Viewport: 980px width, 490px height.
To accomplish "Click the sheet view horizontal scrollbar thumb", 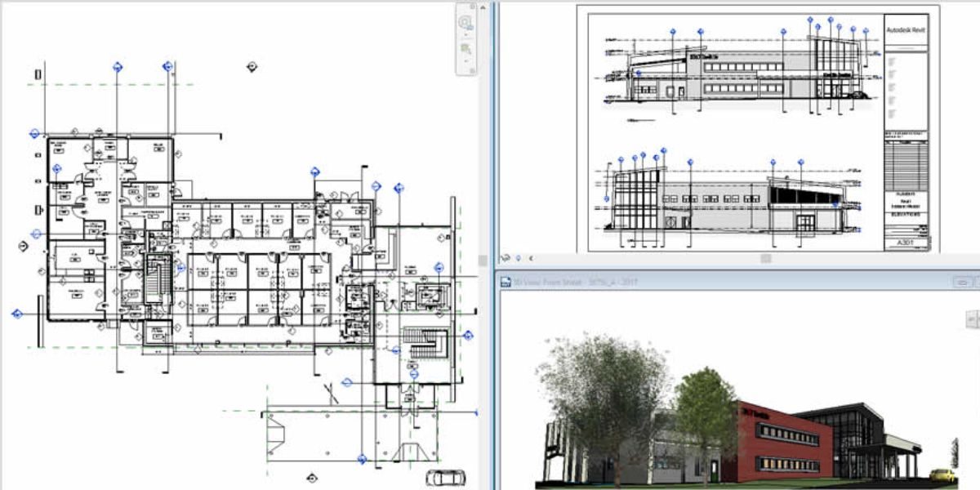I will coord(765,258).
